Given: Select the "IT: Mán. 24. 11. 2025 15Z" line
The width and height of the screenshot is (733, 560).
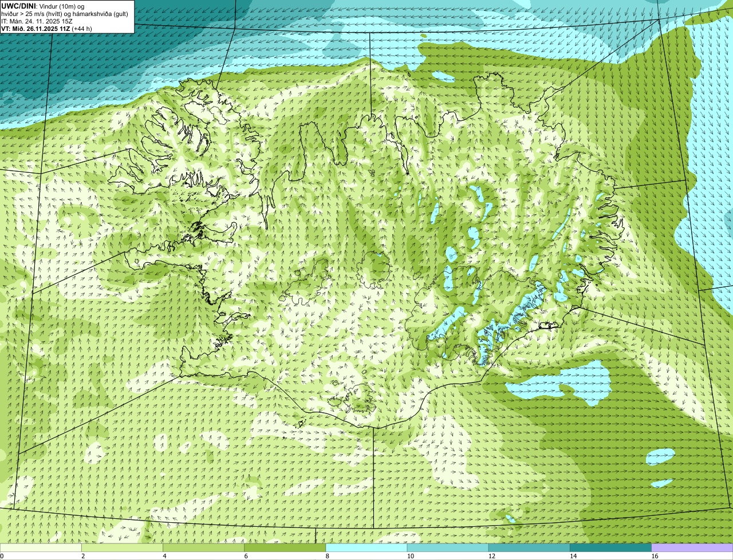Looking at the screenshot, I should (x=37, y=21).
